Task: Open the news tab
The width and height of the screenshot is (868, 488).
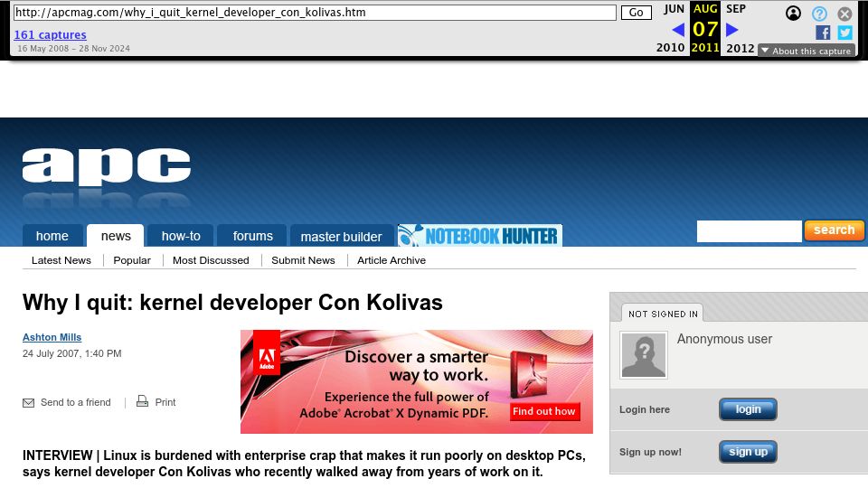Action: point(116,236)
